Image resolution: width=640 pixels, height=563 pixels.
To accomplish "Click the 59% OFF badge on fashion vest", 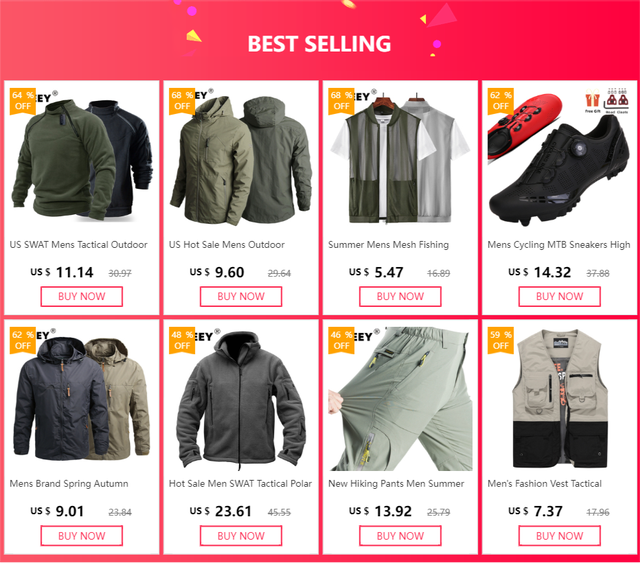I will (501, 340).
